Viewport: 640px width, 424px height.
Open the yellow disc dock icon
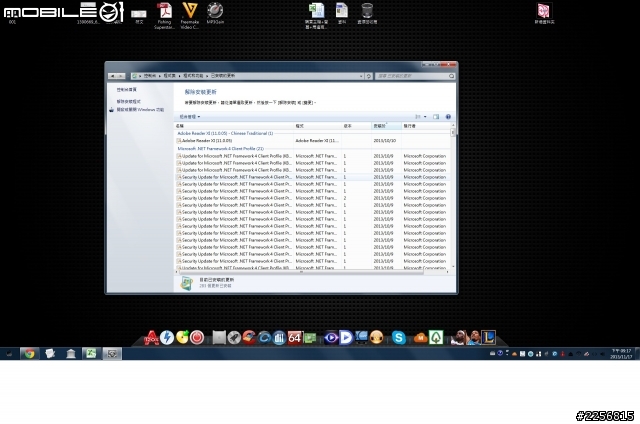coord(182,337)
